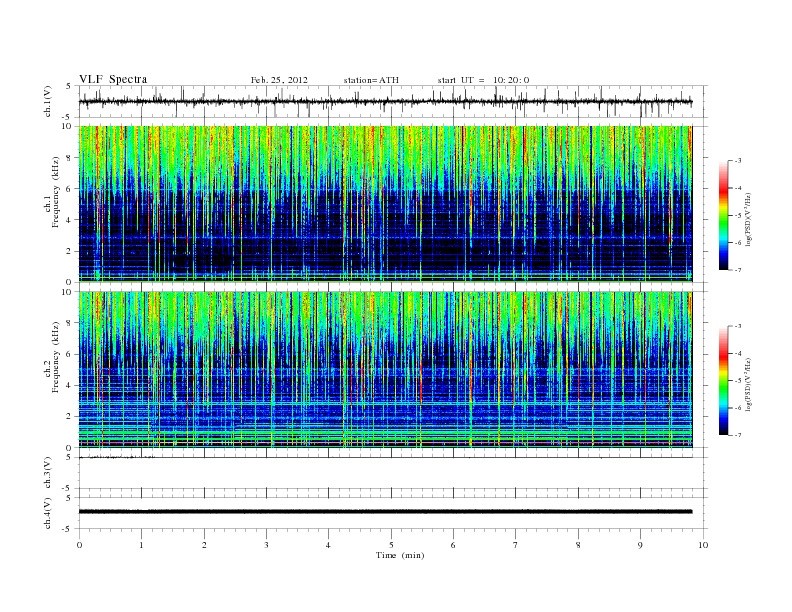792x612 pixels.
Task: Click the time axis tick label "7"
Action: coord(516,545)
